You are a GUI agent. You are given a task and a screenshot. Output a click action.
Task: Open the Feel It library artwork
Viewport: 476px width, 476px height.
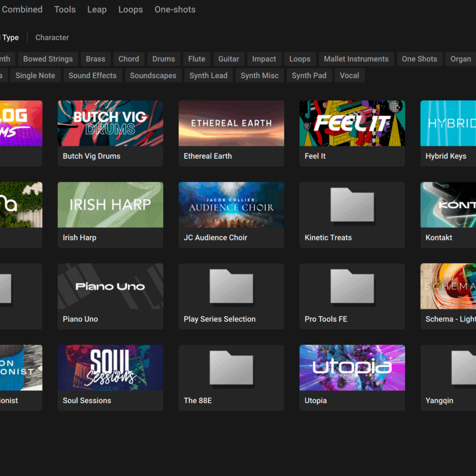point(352,123)
